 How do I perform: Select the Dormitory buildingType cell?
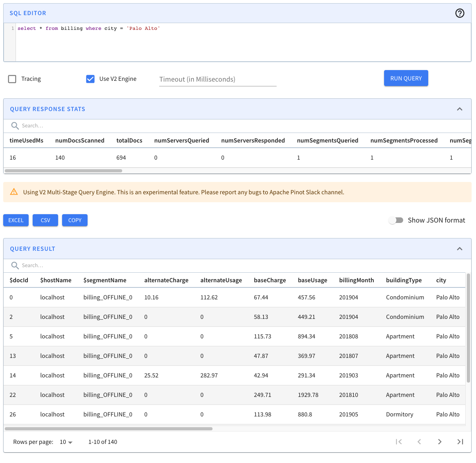pos(400,414)
